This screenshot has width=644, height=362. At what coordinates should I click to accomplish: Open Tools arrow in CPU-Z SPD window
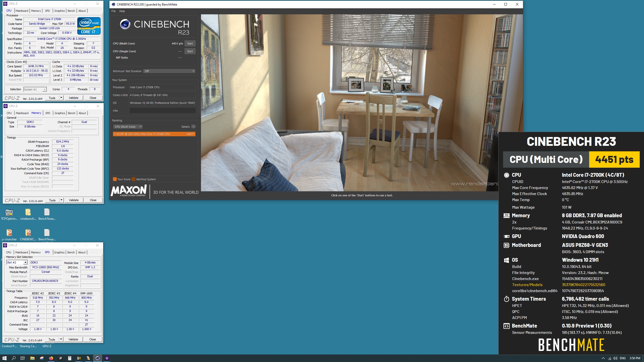(x=61, y=339)
